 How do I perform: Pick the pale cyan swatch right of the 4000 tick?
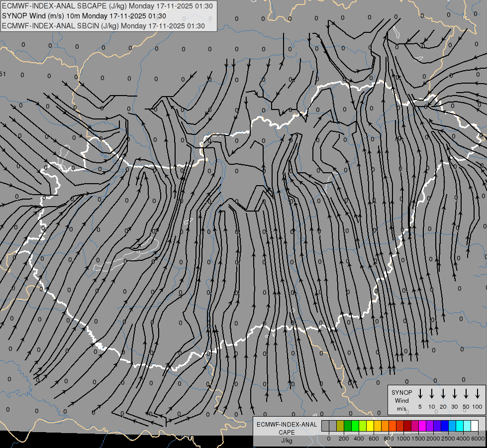[467, 426]
